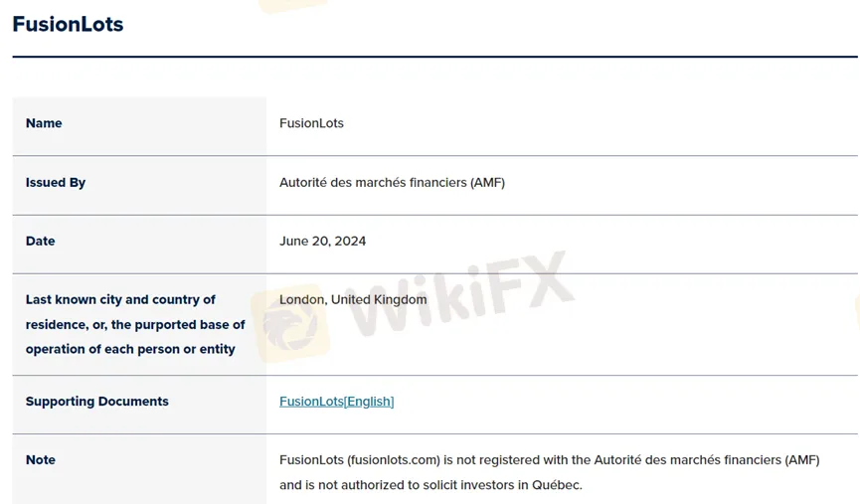This screenshot has height=504, width=860.
Task: Click the FusionLots page heading
Action: [x=68, y=25]
